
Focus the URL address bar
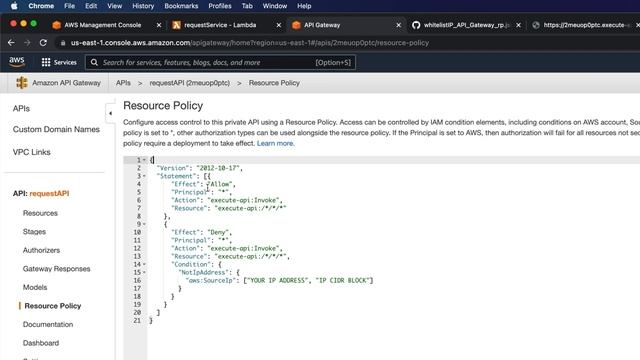click(250, 43)
